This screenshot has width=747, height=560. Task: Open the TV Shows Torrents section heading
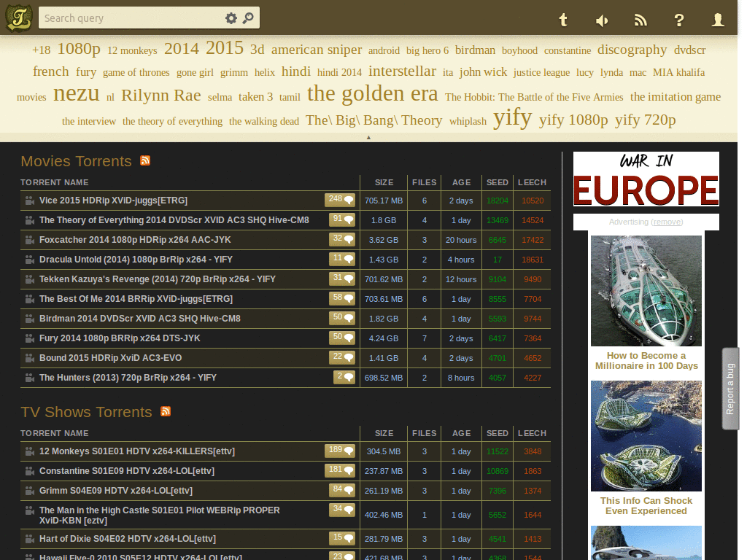pos(86,412)
